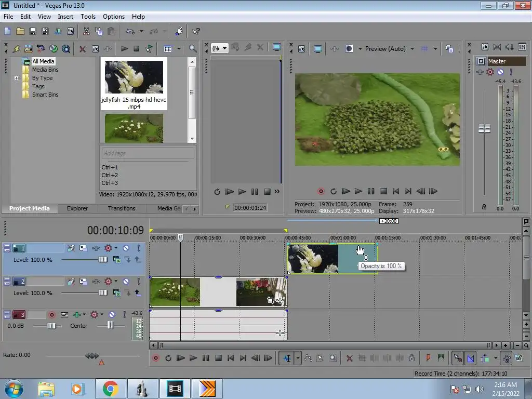Open Google Chrome from the taskbar
The width and height of the screenshot is (532, 399).
[x=110, y=389]
